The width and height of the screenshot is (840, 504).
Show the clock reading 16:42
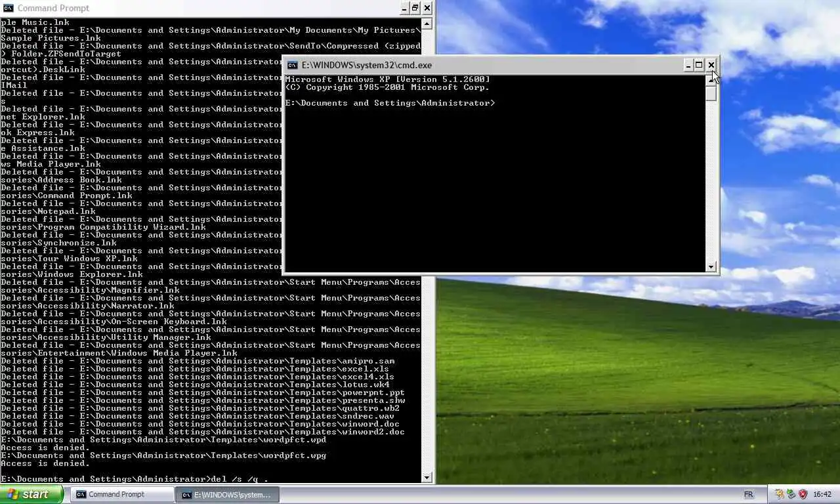pos(822,494)
